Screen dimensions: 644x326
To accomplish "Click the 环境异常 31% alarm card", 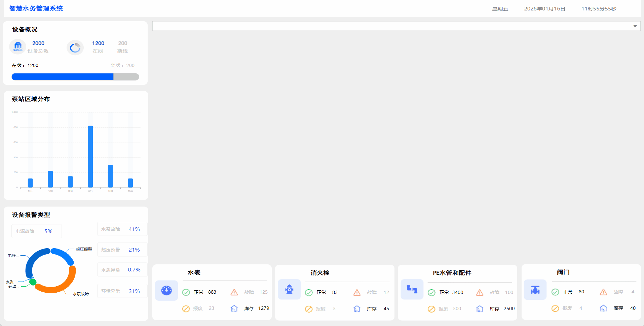I will point(122,291).
